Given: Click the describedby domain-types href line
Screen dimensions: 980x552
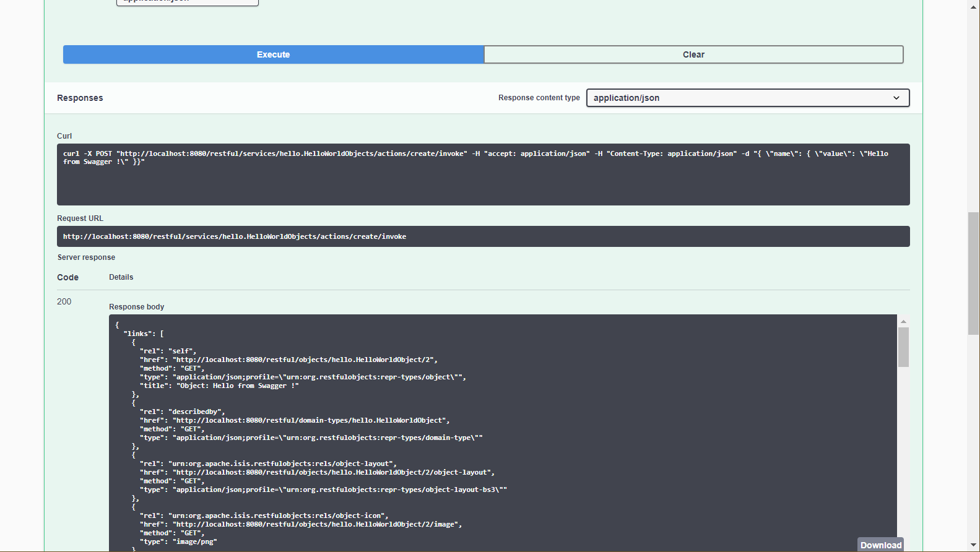Looking at the screenshot, I should (x=310, y=420).
